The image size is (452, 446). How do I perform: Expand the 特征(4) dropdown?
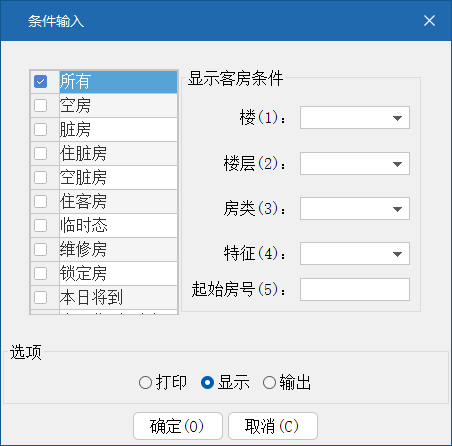pyautogui.click(x=355, y=254)
